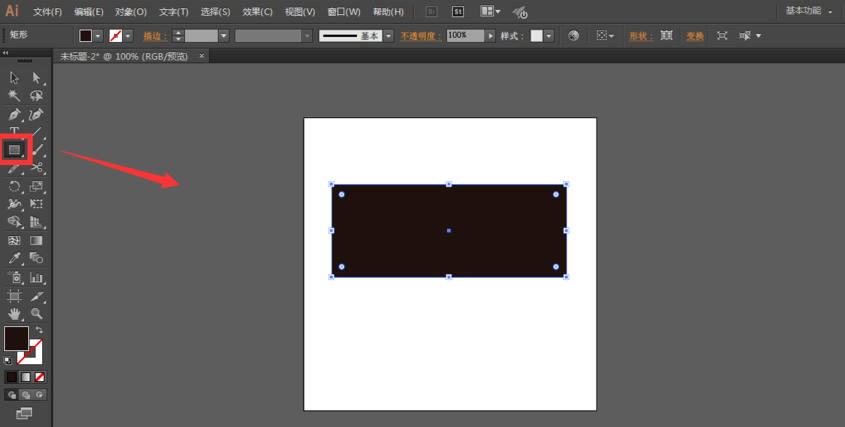Open Adobe Stock via the St icon
Image resolution: width=845 pixels, height=427 pixels.
458,12
